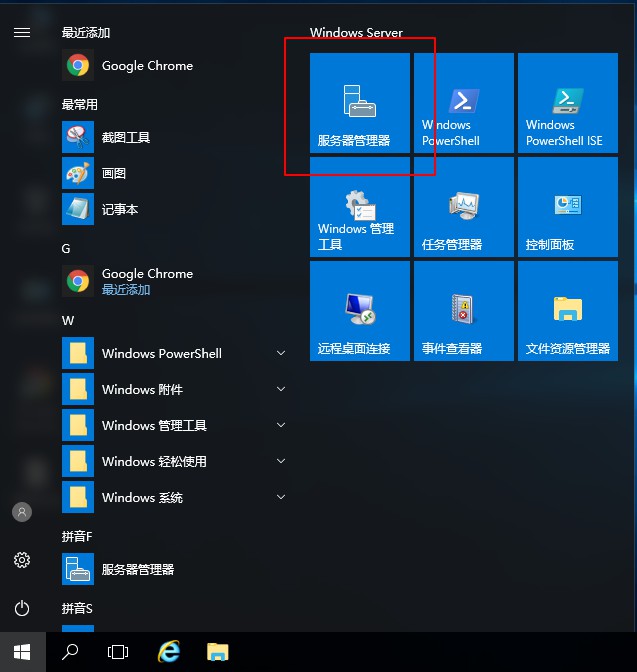This screenshot has width=637, height=672.
Task: Click the Windows Start button
Action: (22, 652)
